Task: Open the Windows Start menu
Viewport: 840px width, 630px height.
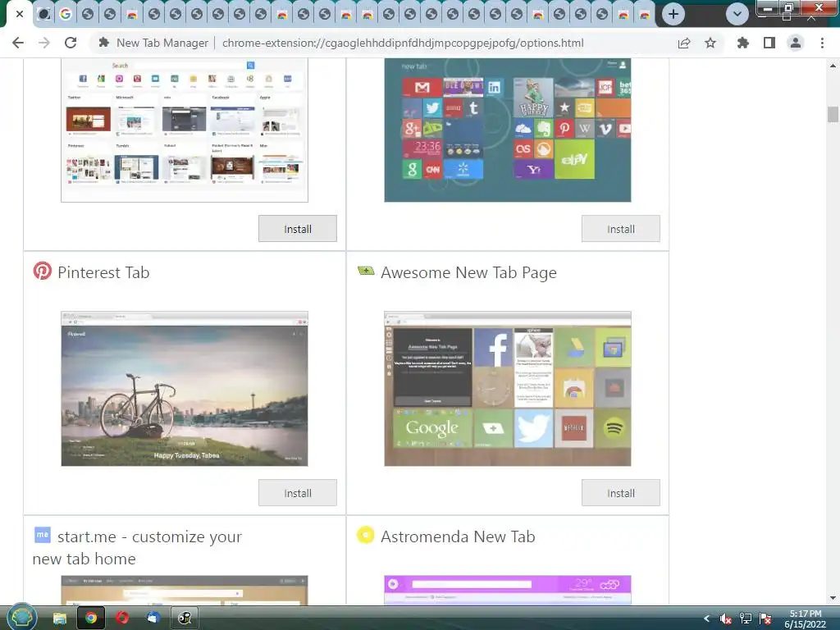Action: point(21,618)
